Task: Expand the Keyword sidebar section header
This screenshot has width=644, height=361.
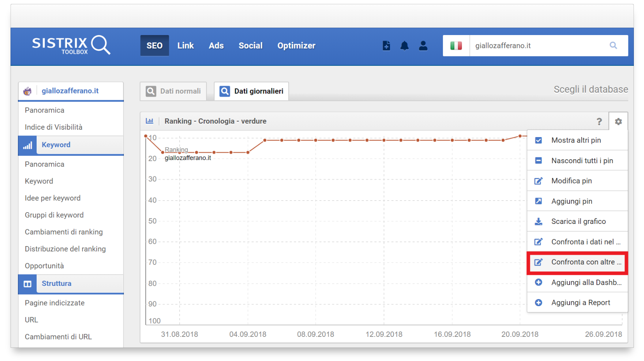Action: [71, 145]
